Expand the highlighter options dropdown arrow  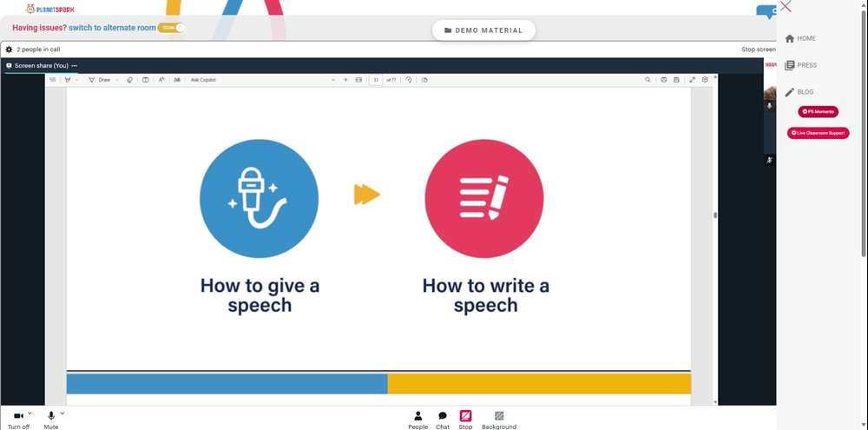tap(76, 80)
